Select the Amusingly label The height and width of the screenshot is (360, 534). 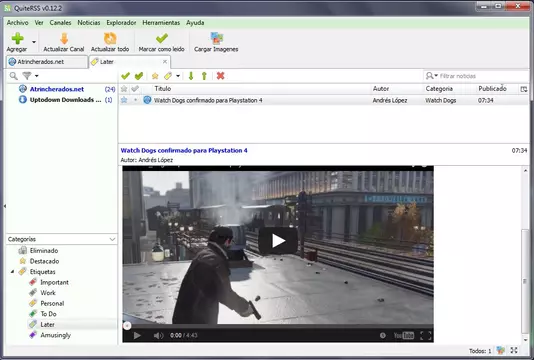click(56, 335)
